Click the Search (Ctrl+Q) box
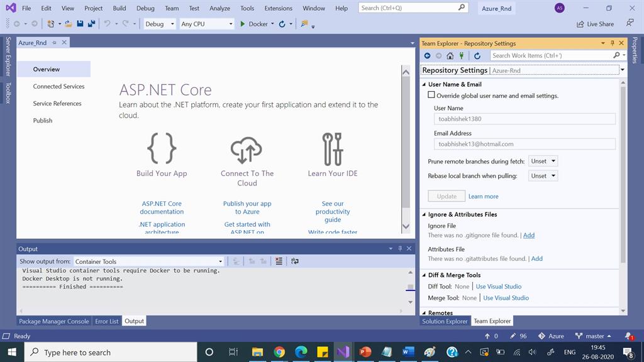The width and height of the screenshot is (644, 362). click(x=413, y=8)
